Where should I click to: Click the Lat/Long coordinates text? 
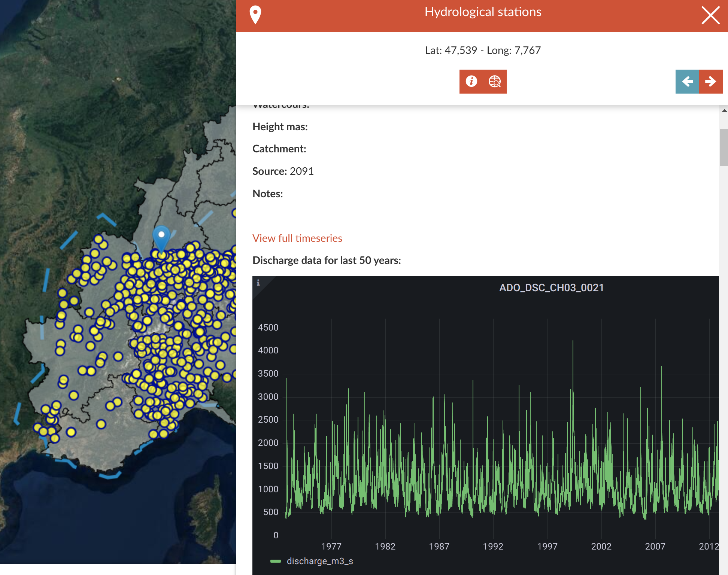483,50
